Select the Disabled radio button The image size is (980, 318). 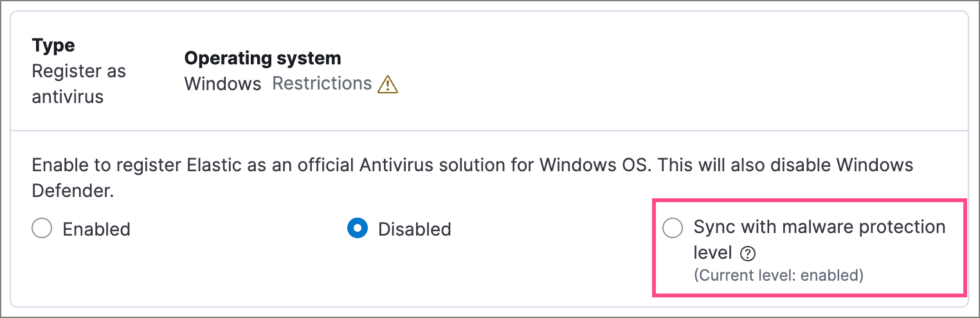pos(358,229)
